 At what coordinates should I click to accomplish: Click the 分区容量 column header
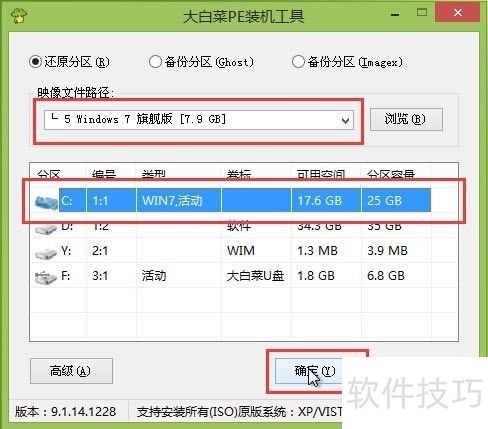[x=391, y=174]
